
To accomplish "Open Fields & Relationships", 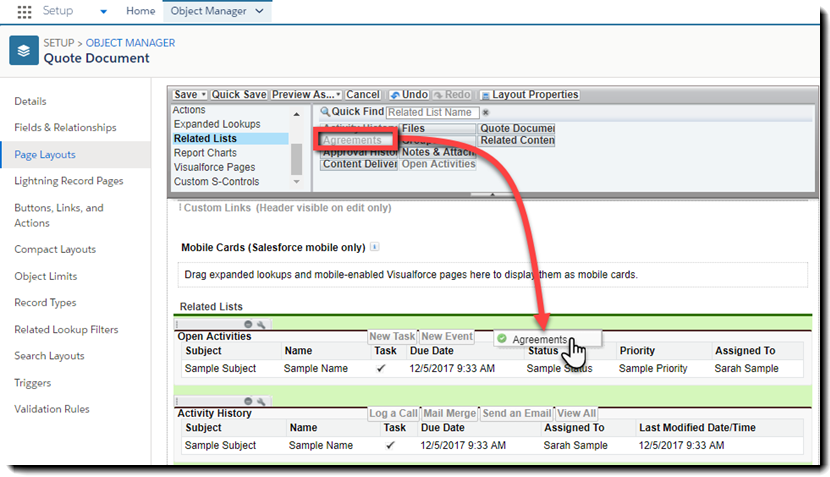I will [65, 128].
